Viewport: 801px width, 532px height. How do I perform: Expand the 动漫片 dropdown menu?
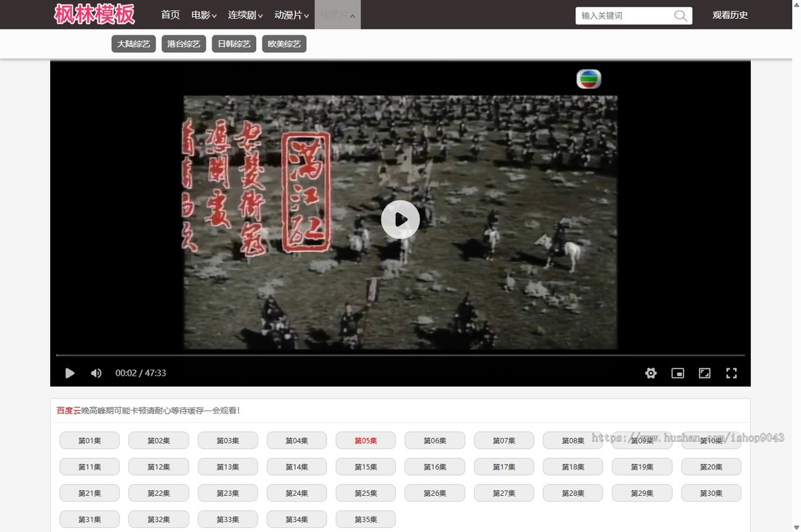(292, 15)
